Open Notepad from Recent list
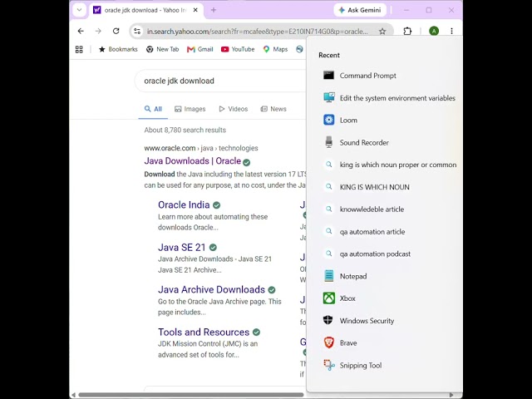This screenshot has width=532, height=399. tap(345, 276)
